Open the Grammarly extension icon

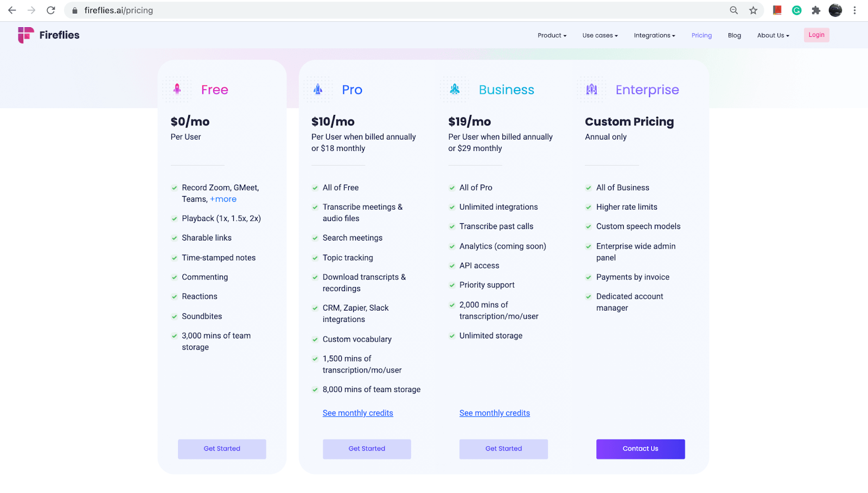pyautogui.click(x=796, y=10)
